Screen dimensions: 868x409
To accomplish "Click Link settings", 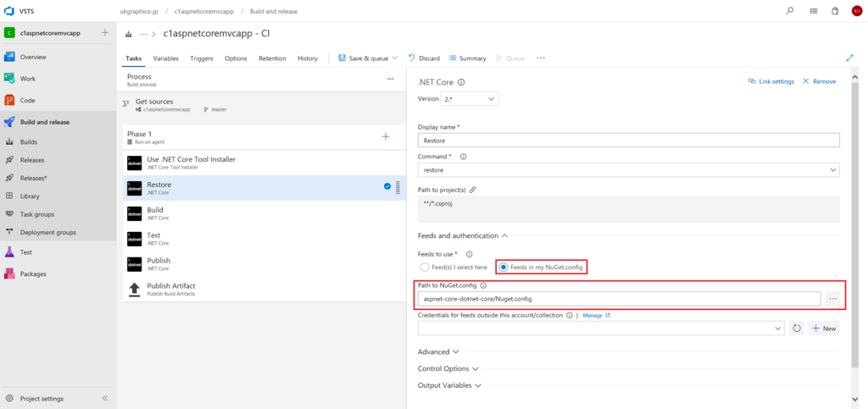I will 771,81.
